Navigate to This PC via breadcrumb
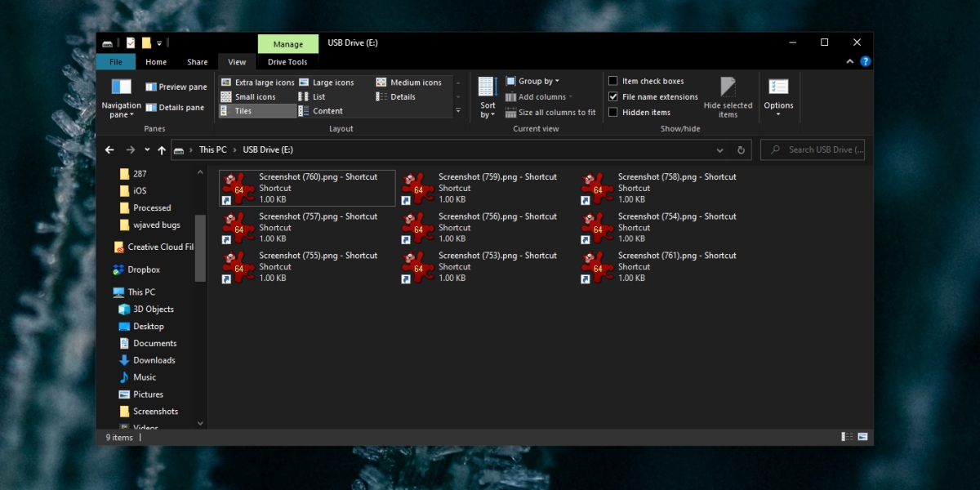Viewport: 980px width, 490px height. (212, 149)
